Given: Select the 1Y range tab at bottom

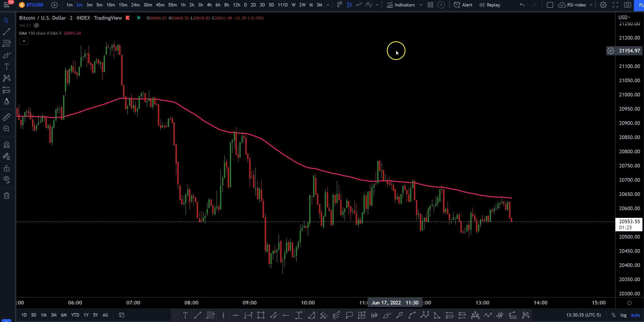Looking at the screenshot, I should tap(86, 315).
